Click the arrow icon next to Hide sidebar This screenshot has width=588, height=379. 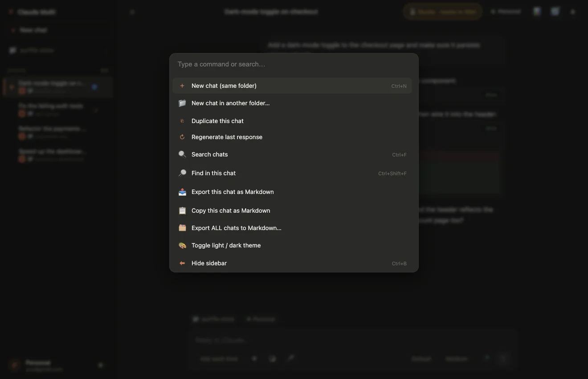182,263
